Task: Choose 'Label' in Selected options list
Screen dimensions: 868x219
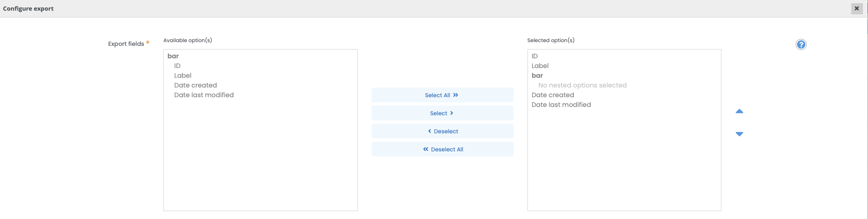Action: point(540,66)
